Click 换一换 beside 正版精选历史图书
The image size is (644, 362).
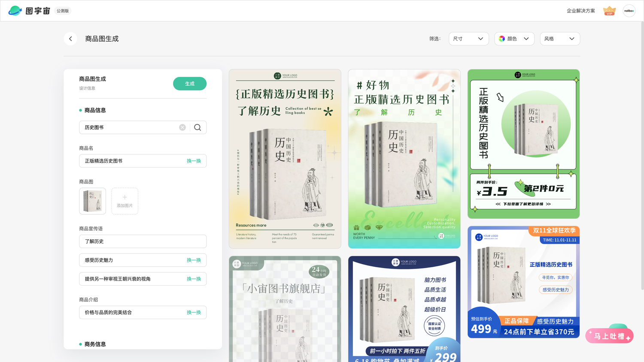coord(194,161)
